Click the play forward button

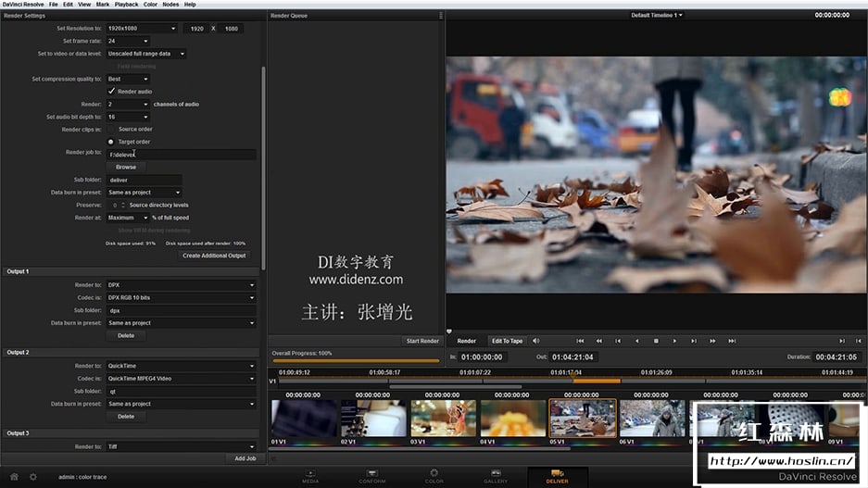point(674,341)
